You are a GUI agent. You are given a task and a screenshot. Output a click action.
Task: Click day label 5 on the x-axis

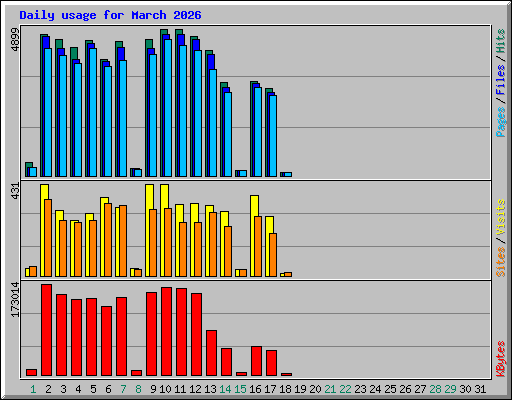93,389
